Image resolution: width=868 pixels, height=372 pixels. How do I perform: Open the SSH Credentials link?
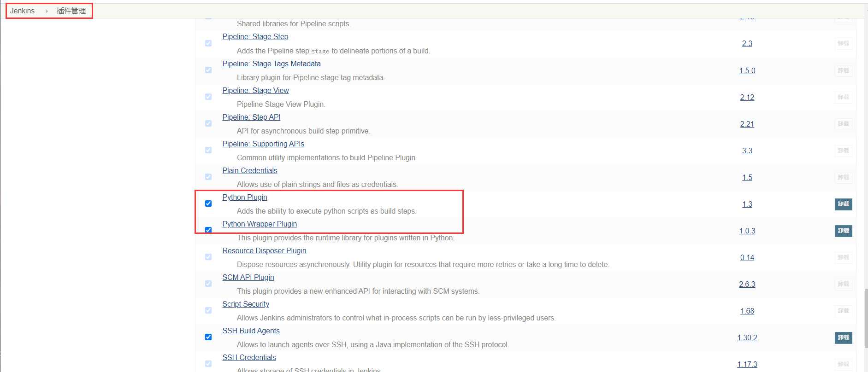pos(249,357)
